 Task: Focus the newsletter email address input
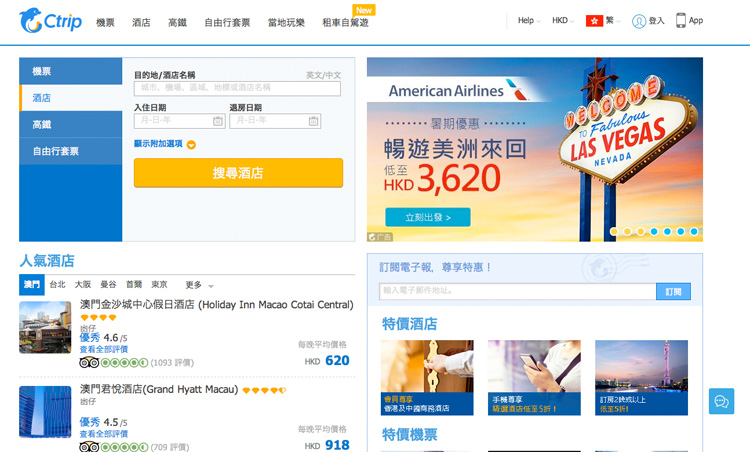(x=518, y=291)
